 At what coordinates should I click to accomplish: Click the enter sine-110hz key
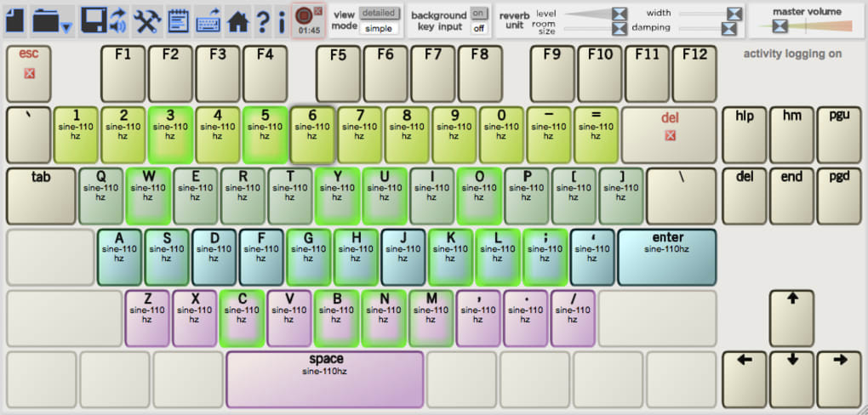[x=667, y=258]
